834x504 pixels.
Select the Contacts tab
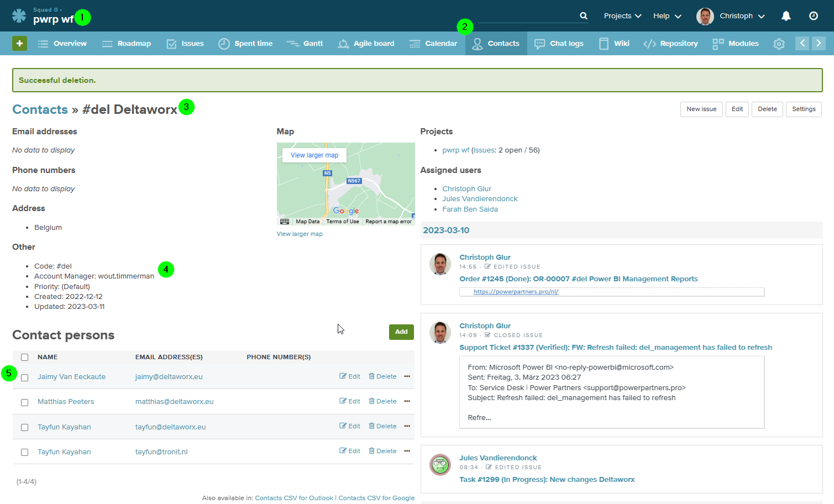tap(496, 43)
